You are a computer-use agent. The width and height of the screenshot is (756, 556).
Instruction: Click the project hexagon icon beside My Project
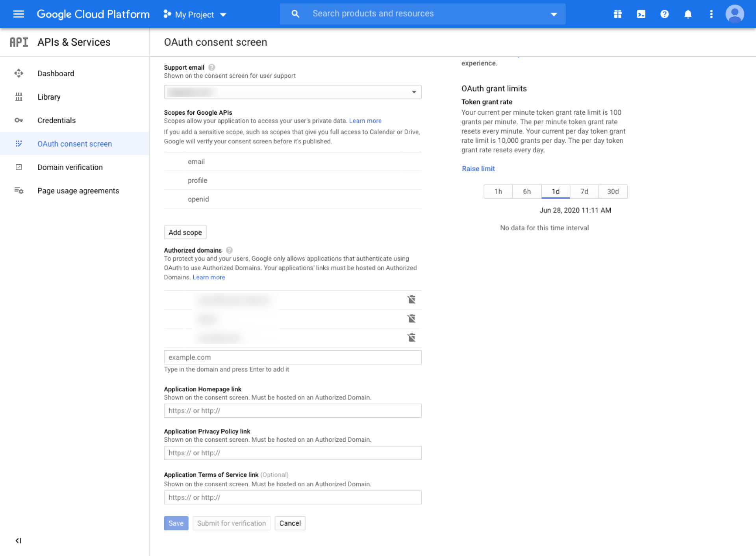[x=167, y=14]
